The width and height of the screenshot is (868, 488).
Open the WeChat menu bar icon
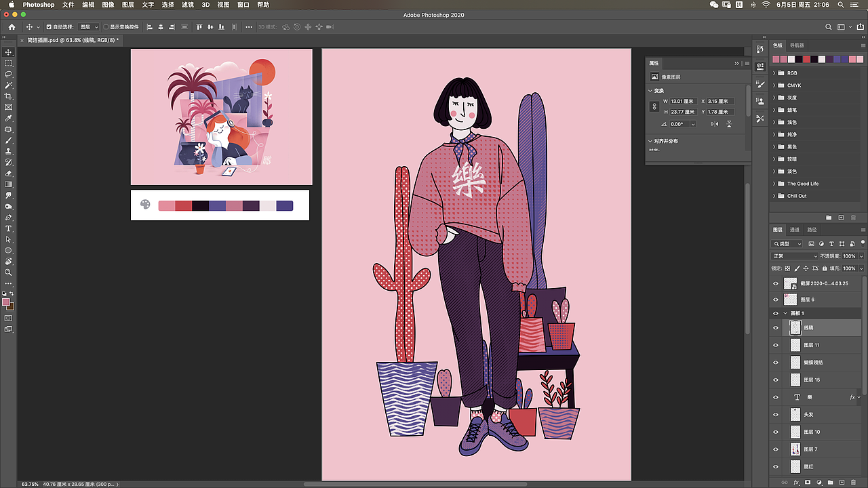pyautogui.click(x=713, y=5)
